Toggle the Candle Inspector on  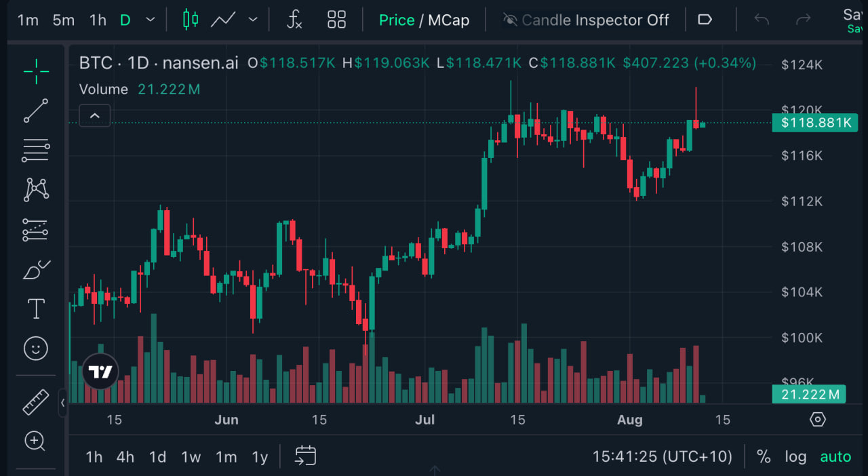coord(586,20)
